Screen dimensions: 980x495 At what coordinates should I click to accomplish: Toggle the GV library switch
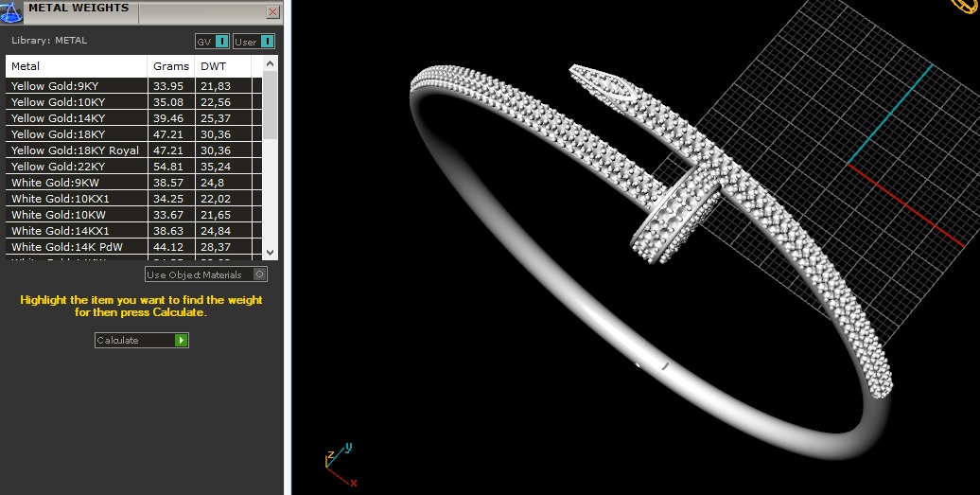(x=213, y=42)
